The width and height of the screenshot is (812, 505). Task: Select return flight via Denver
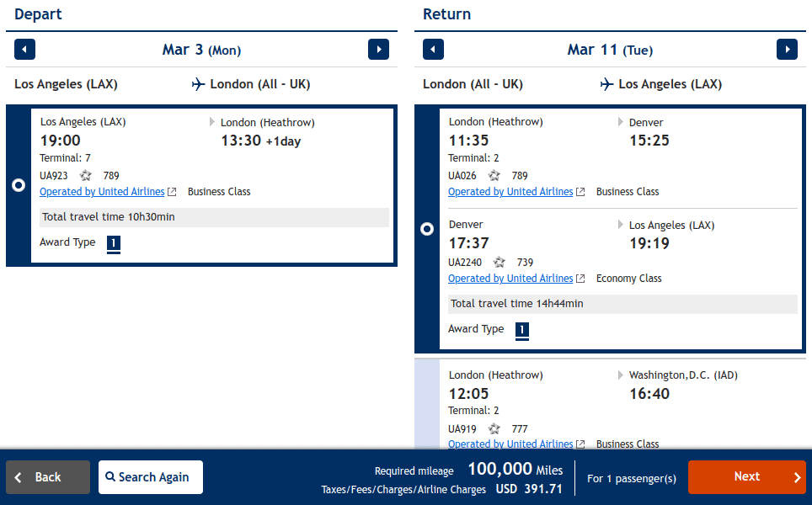[x=427, y=229]
